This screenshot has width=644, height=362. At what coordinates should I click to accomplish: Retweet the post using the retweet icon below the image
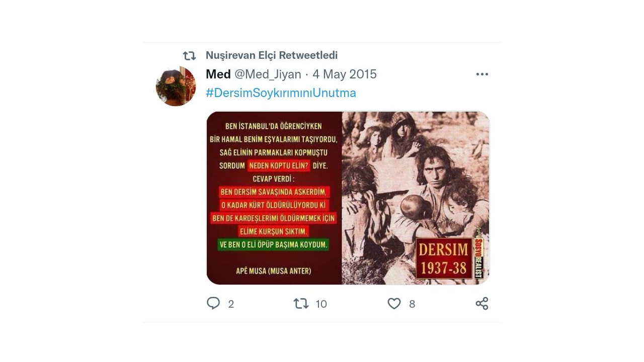coord(301,303)
